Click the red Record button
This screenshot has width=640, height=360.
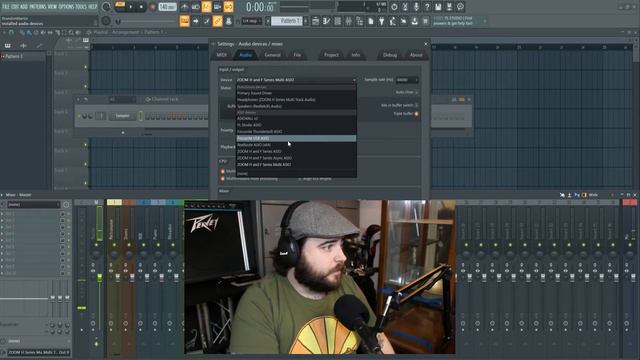point(153,7)
